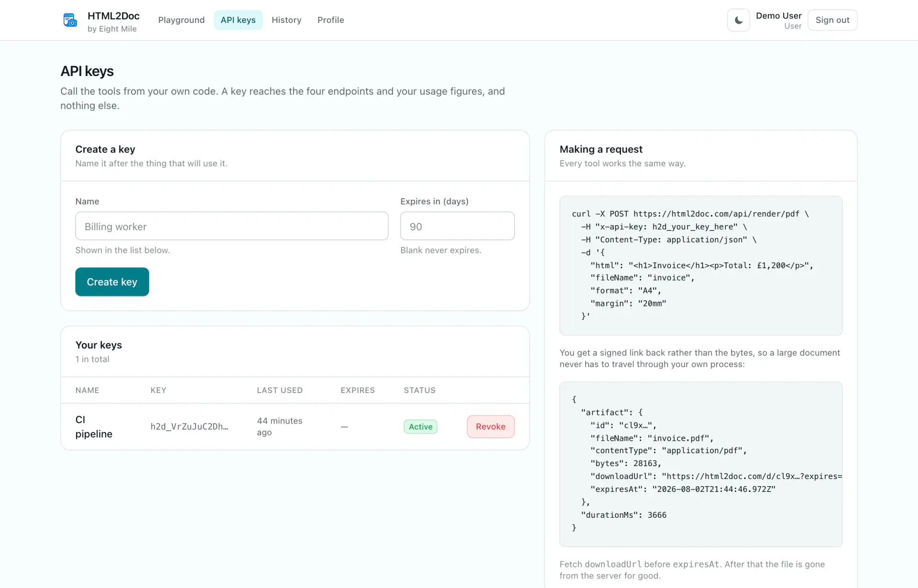Click the NAME column header
This screenshot has width=918, height=588.
87,390
